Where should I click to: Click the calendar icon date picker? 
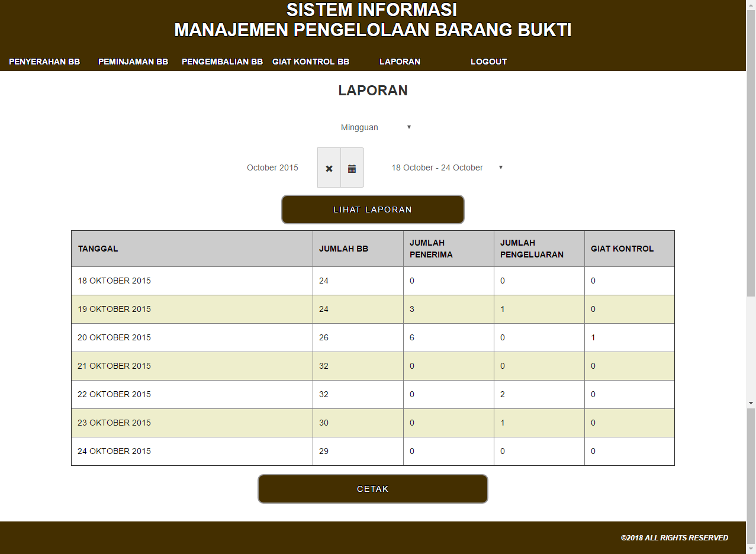(352, 168)
